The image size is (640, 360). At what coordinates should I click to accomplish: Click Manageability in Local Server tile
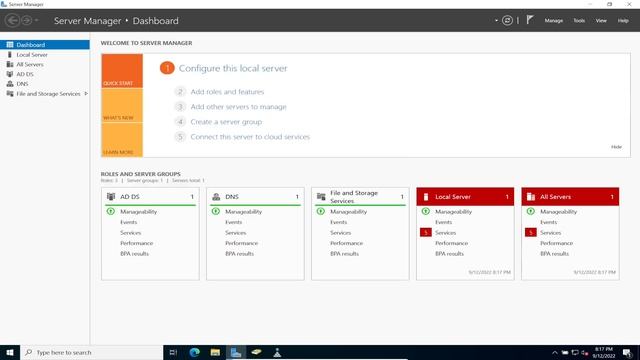click(x=453, y=211)
